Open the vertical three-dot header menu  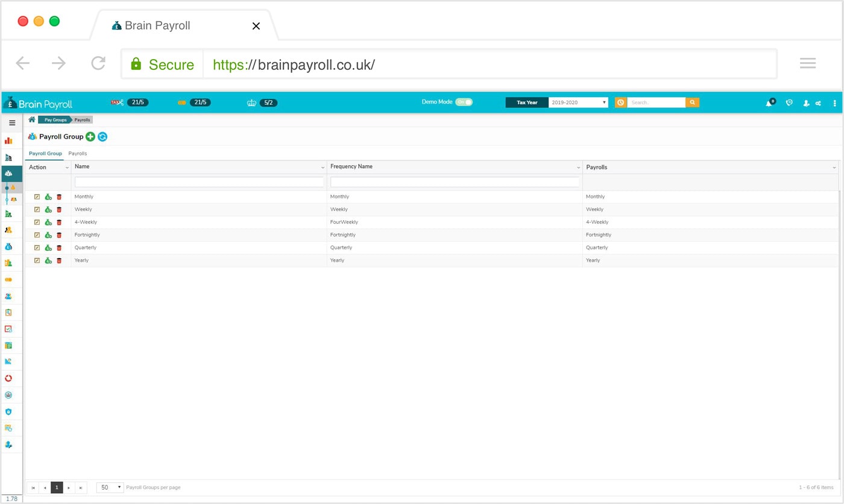834,103
